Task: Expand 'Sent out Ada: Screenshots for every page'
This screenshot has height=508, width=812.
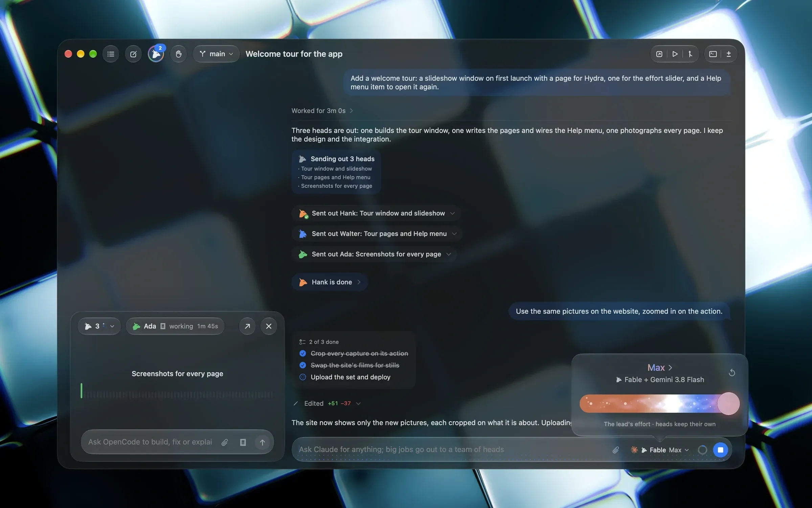Action: point(374,254)
